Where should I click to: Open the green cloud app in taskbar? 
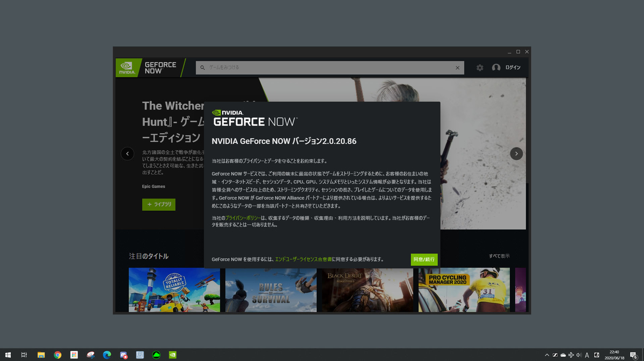pyautogui.click(x=156, y=355)
